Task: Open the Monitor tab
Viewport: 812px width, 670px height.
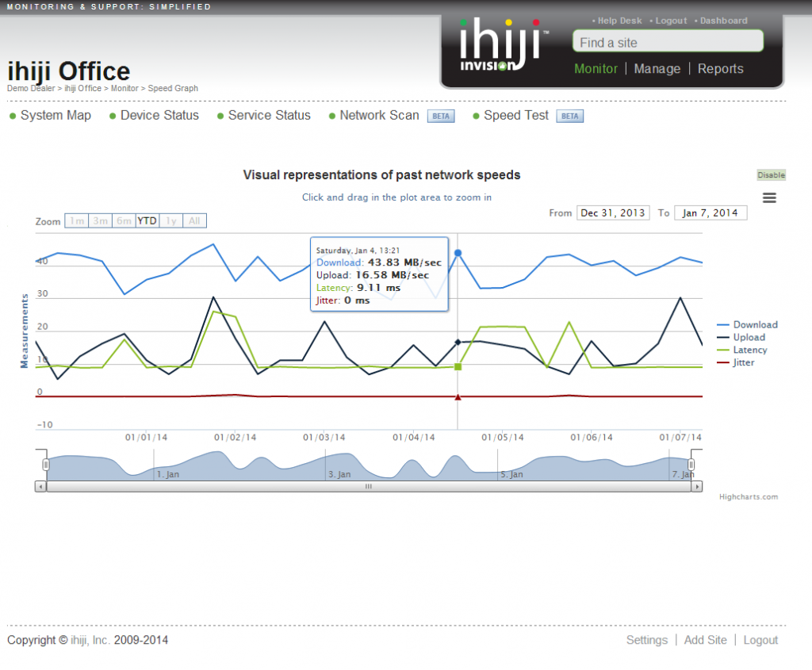Action: tap(596, 69)
